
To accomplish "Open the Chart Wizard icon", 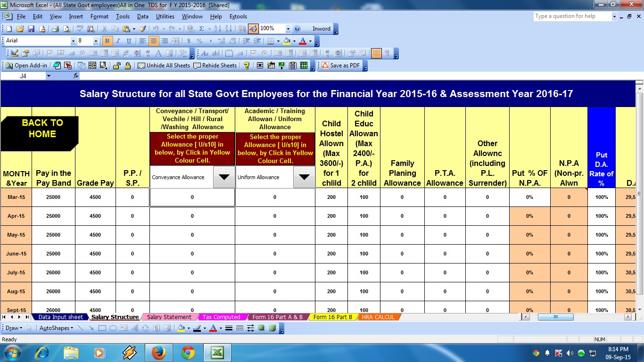I will 243,29.
